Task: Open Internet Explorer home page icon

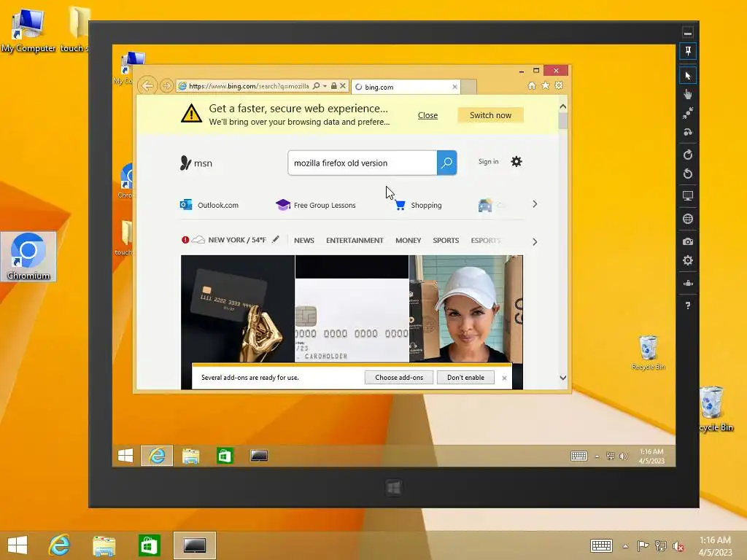Action: pyautogui.click(x=532, y=85)
